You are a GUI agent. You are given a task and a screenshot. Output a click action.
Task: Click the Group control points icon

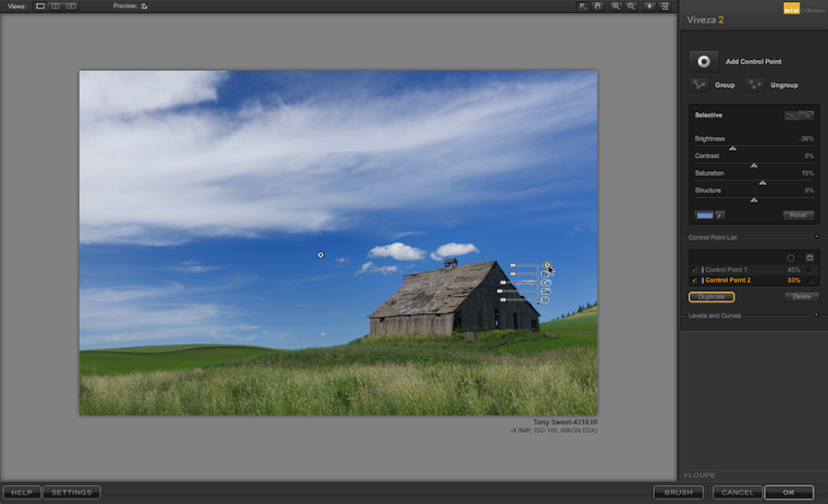699,84
